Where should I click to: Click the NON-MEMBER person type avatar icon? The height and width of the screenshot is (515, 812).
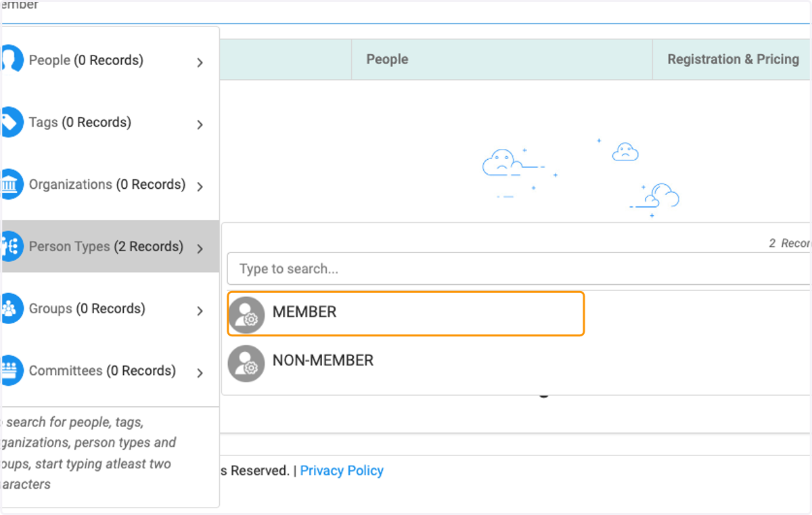tap(246, 363)
